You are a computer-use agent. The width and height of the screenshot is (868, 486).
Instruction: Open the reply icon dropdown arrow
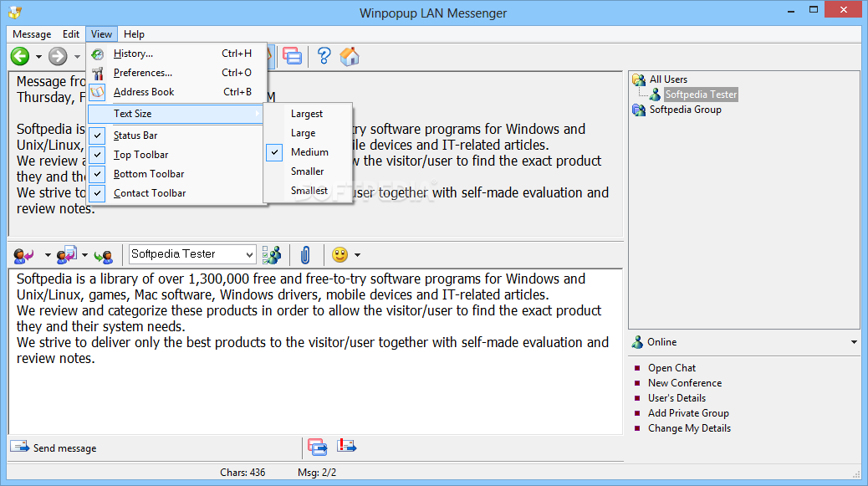coord(48,255)
